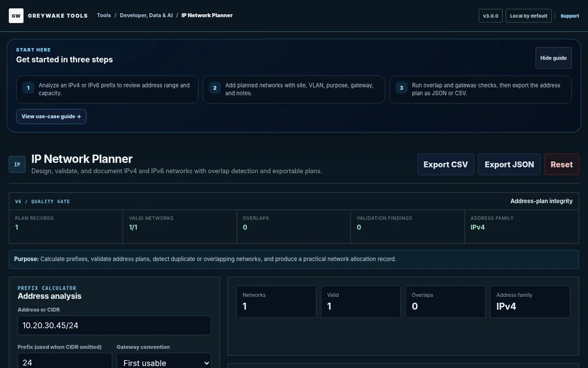Click step 2 Add planned networks card
Screen dimensions: 588x368
pos(294,90)
